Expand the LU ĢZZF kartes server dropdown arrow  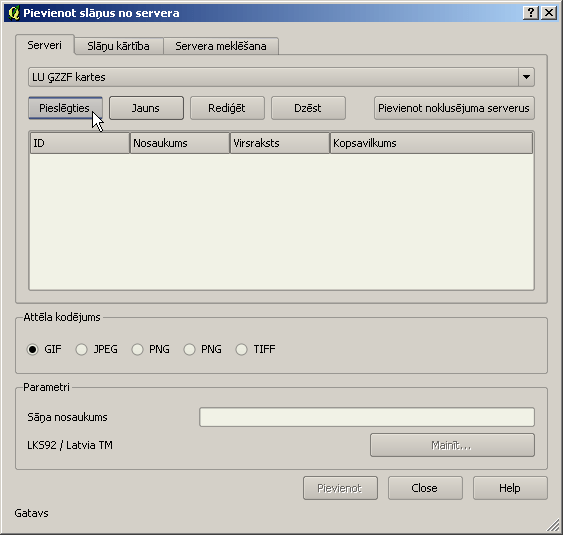point(526,77)
